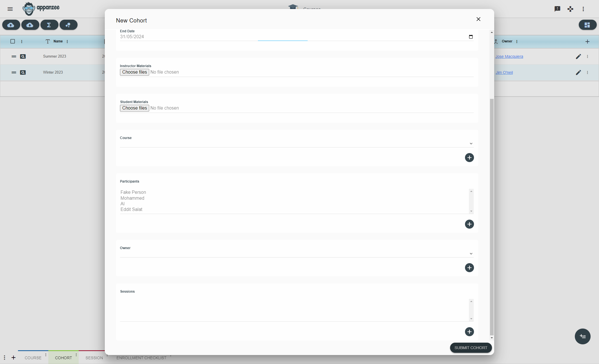Viewport: 599px width, 364px height.
Task: Switch to the COURSE tab
Action: point(33,358)
